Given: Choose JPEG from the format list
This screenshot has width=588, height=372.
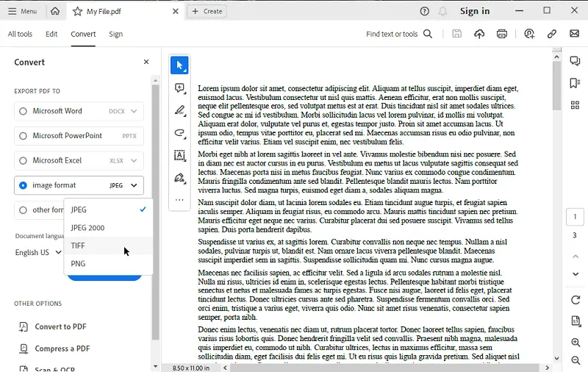Looking at the screenshot, I should coord(108,210).
